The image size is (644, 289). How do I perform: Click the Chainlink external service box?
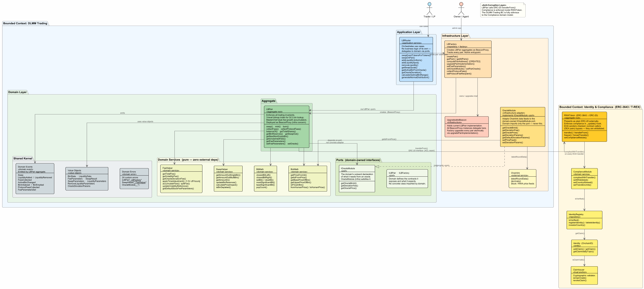click(522, 178)
